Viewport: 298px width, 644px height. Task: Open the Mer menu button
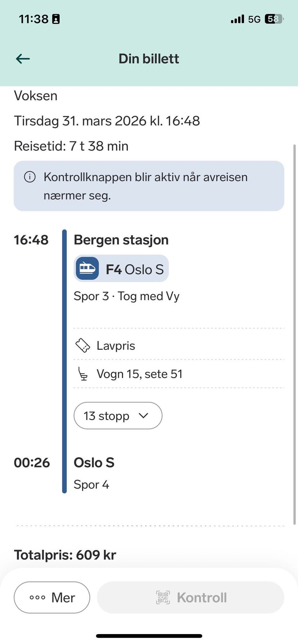[x=52, y=598]
